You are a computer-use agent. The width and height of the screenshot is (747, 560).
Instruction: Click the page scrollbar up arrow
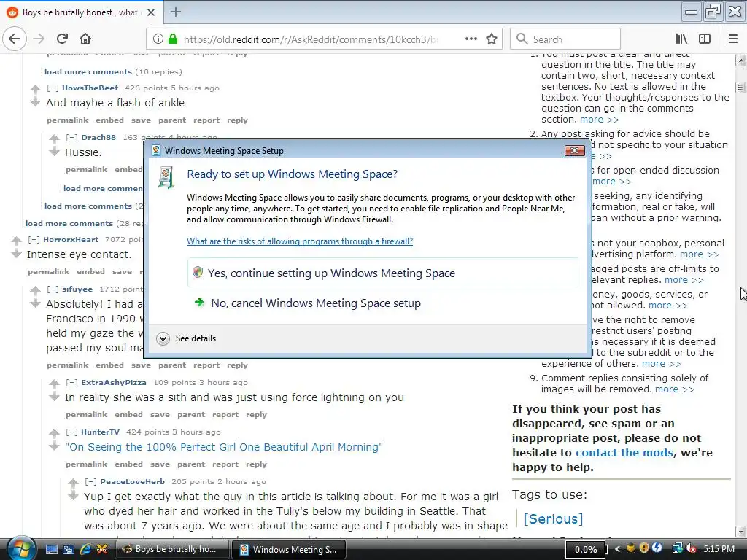[x=740, y=61]
